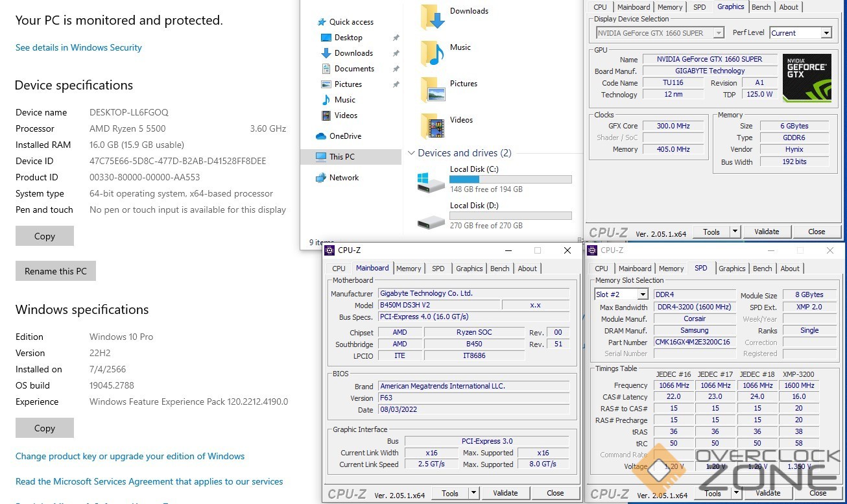Select the Local Disk (C:) drive icon

coord(431,182)
